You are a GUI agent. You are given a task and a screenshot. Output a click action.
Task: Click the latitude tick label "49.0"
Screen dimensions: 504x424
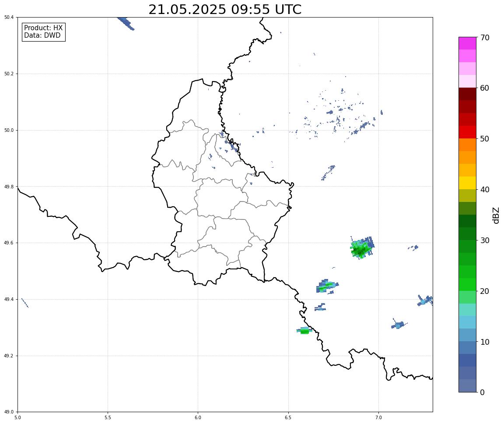(9, 412)
